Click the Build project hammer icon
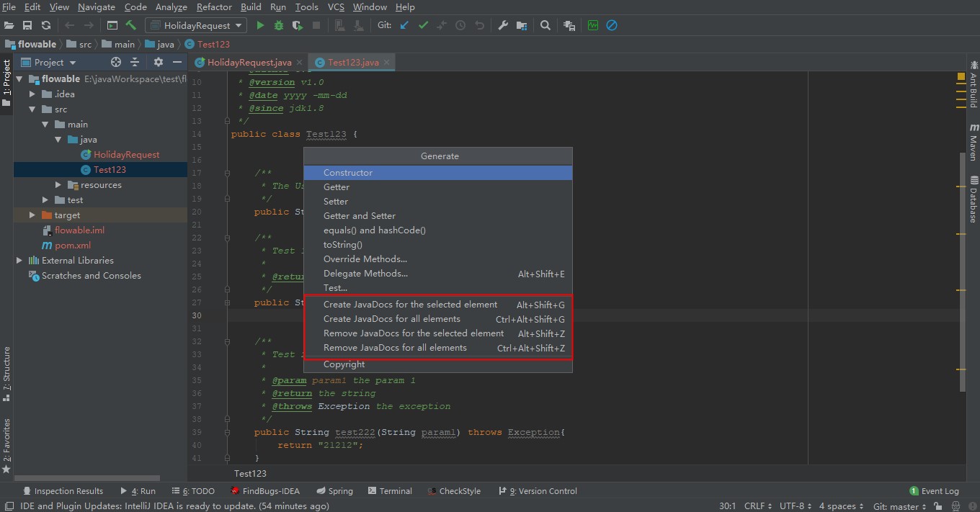The width and height of the screenshot is (980, 512). [x=132, y=25]
